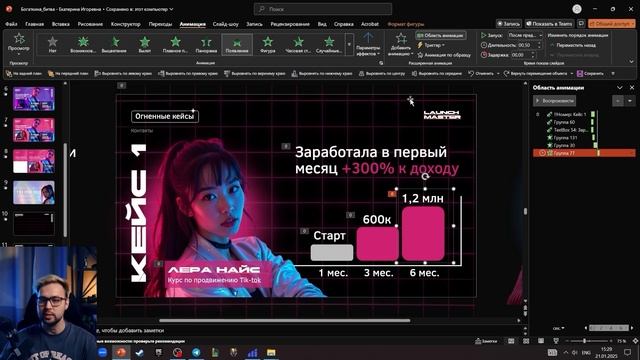This screenshot has width=640, height=360.
Task: Move animation down in pane order
Action: point(630,100)
